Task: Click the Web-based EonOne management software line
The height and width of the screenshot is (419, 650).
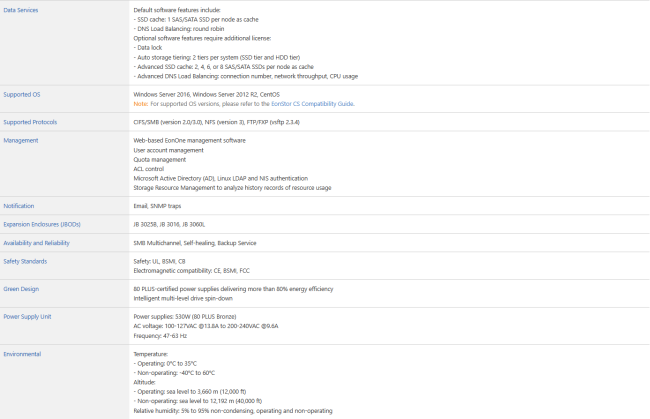Action: coord(189,140)
